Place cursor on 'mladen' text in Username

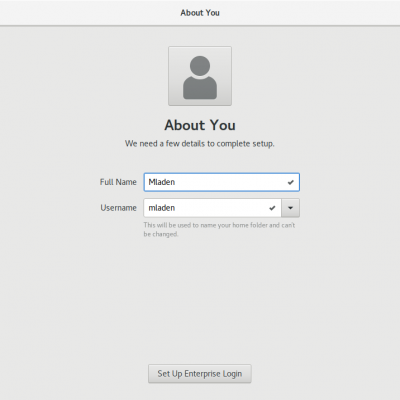click(162, 208)
